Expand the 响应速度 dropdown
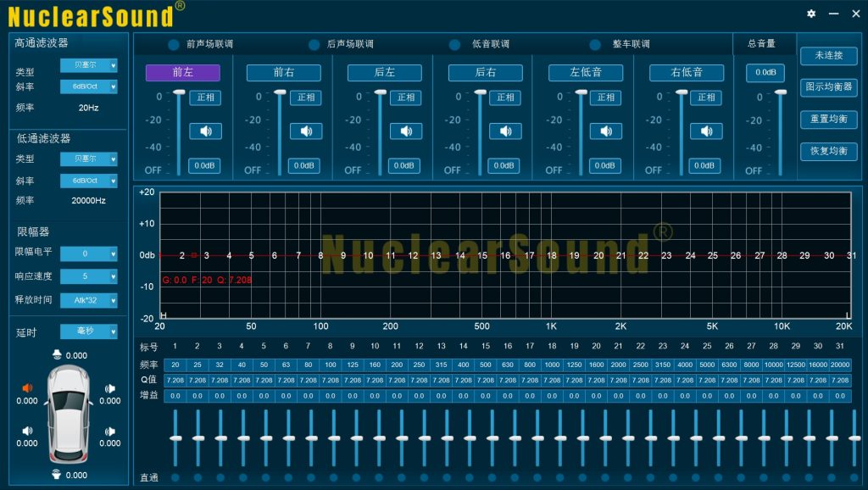The width and height of the screenshot is (868, 490). click(88, 276)
